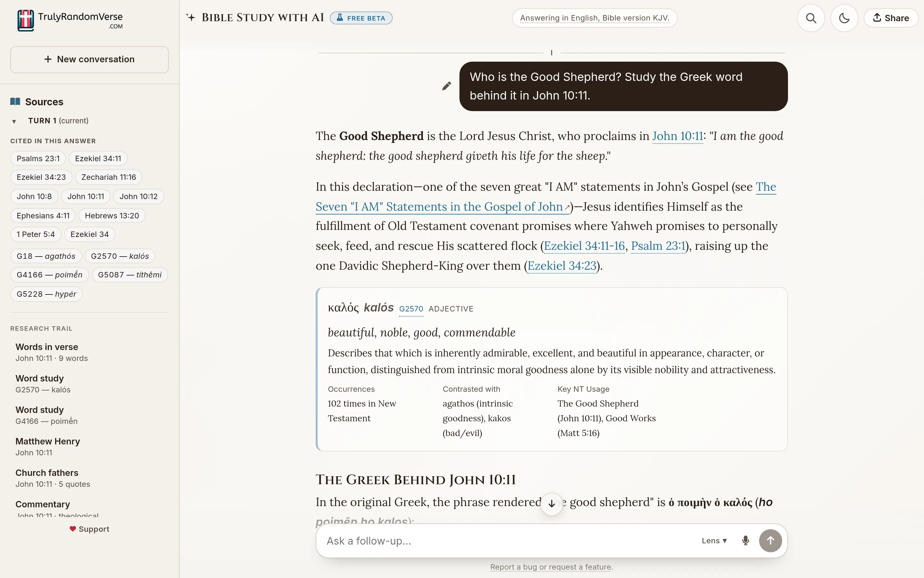Select the Ezekiel 34 chapter chip
The image size is (924, 578).
click(x=90, y=234)
